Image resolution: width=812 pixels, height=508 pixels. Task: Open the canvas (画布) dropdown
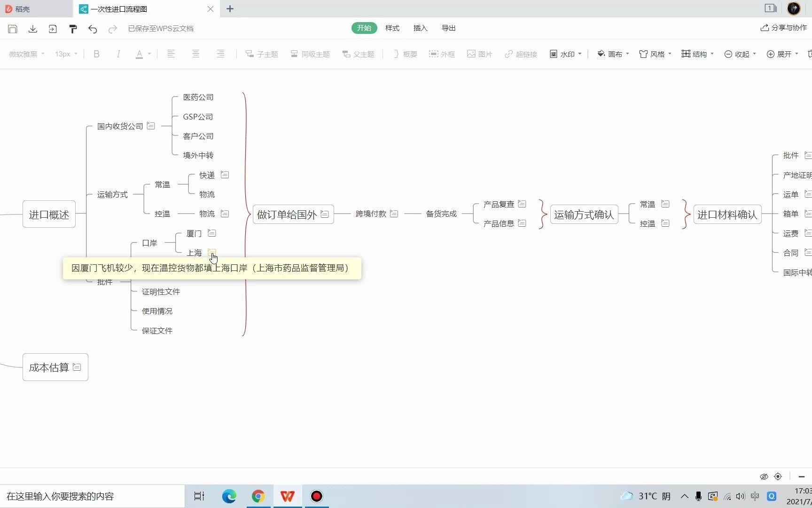pyautogui.click(x=613, y=54)
